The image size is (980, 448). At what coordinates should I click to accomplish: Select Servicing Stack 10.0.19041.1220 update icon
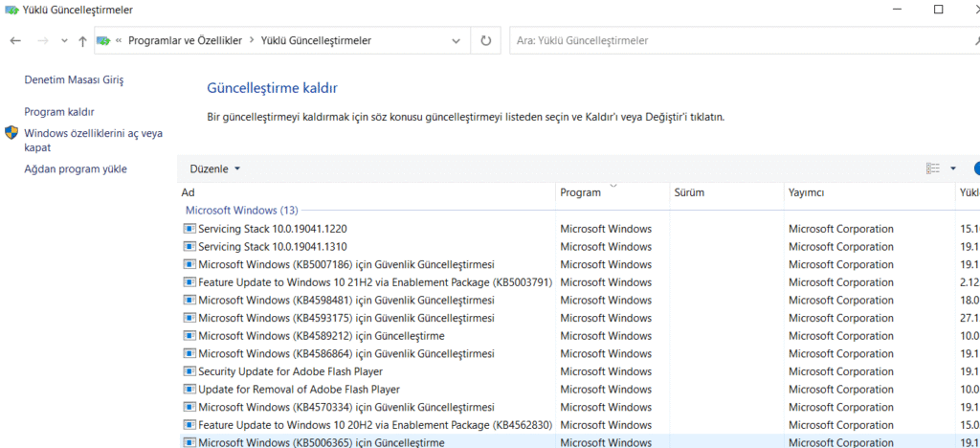tap(189, 229)
